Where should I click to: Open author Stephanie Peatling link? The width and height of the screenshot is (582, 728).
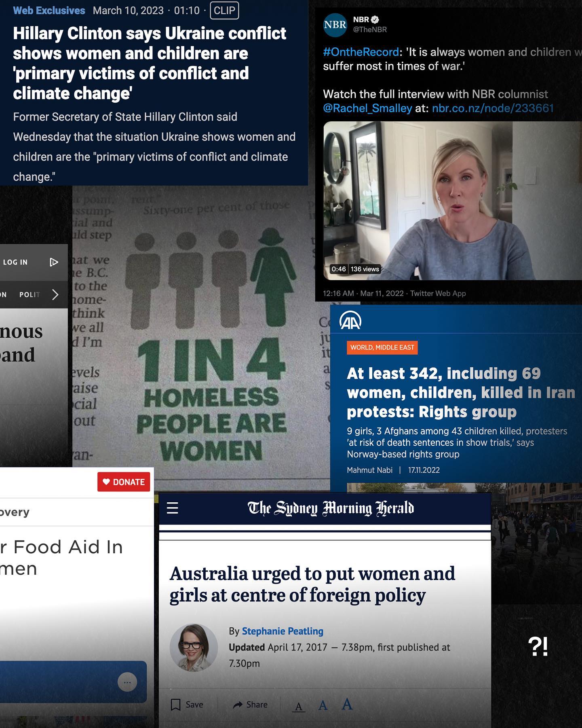click(x=282, y=631)
